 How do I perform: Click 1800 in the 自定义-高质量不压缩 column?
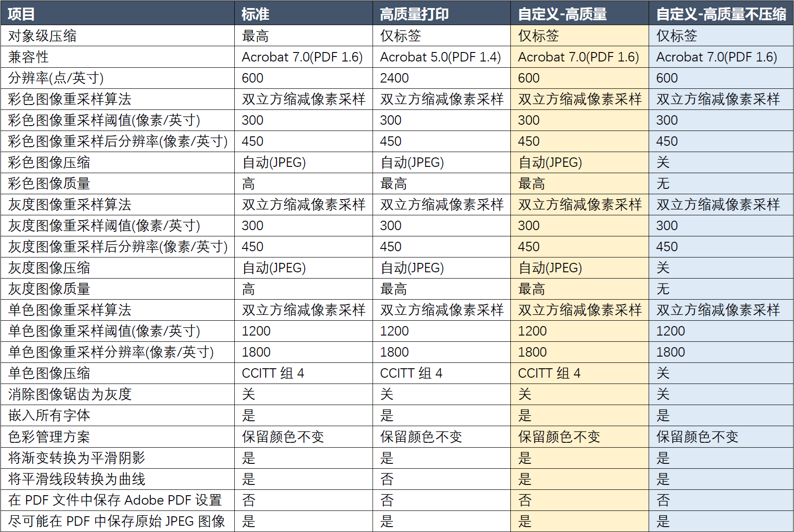671,352
